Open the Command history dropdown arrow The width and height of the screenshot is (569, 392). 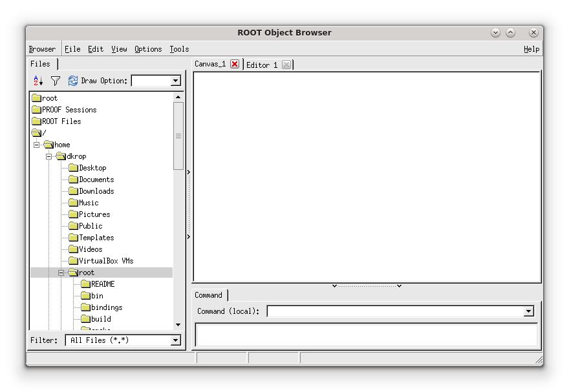click(x=529, y=311)
